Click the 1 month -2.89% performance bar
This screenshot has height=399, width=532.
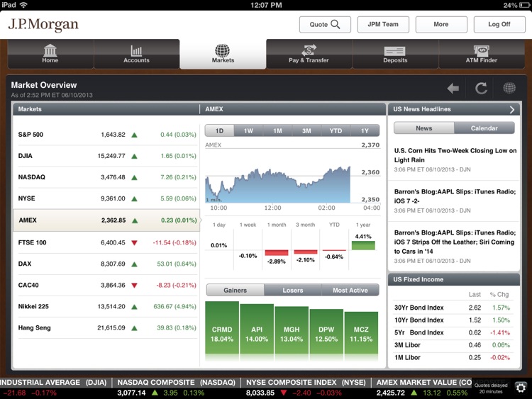[x=277, y=253]
